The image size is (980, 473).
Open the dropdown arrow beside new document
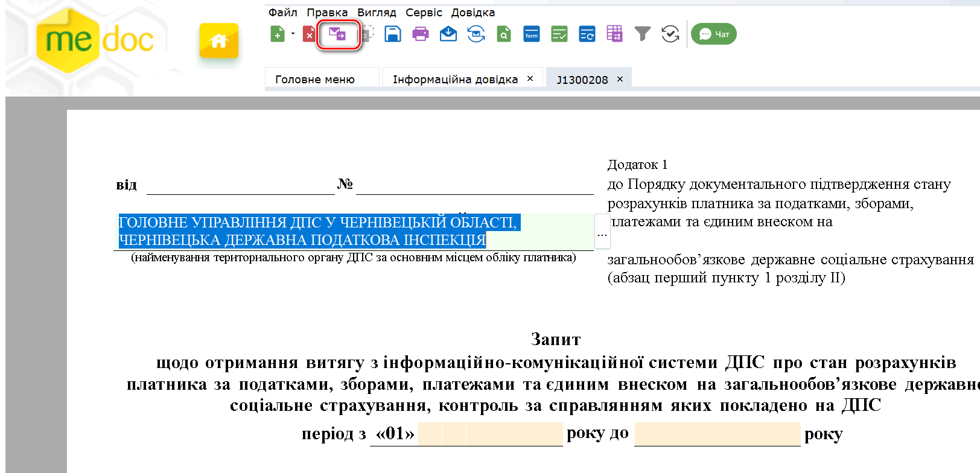click(x=293, y=34)
